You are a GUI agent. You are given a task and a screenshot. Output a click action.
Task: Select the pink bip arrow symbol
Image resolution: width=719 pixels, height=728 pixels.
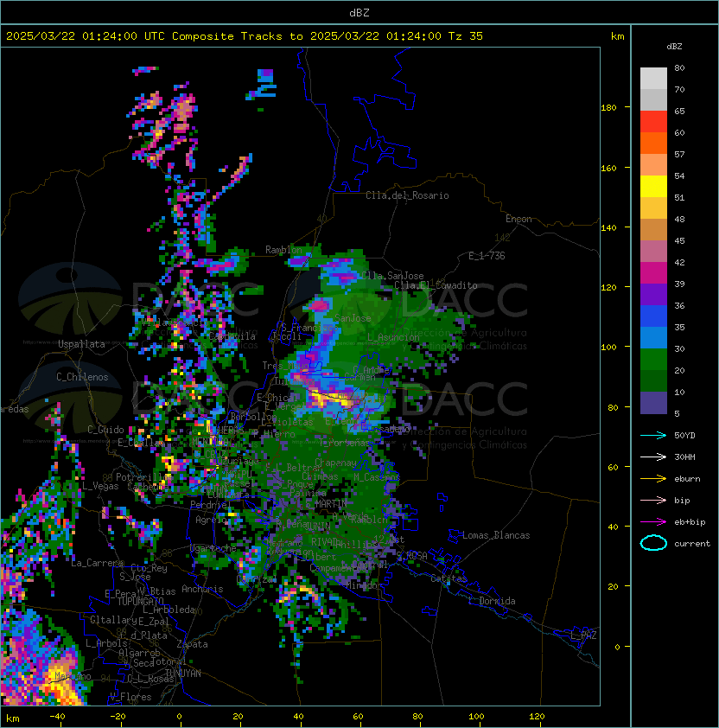pos(653,501)
